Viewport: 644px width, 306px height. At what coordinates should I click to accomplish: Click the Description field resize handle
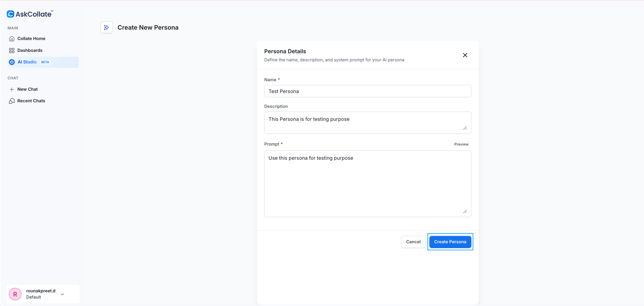tap(465, 128)
